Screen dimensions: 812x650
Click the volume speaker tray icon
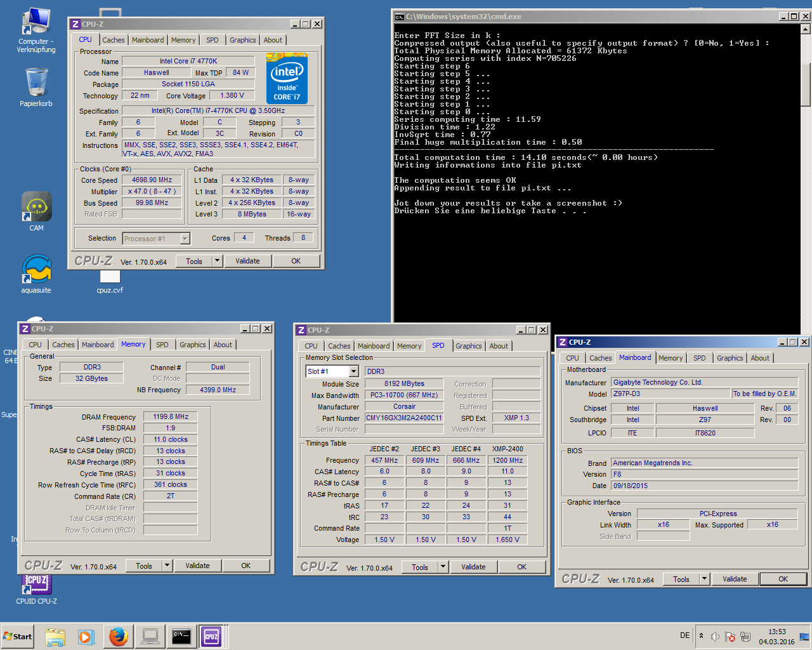click(715, 637)
